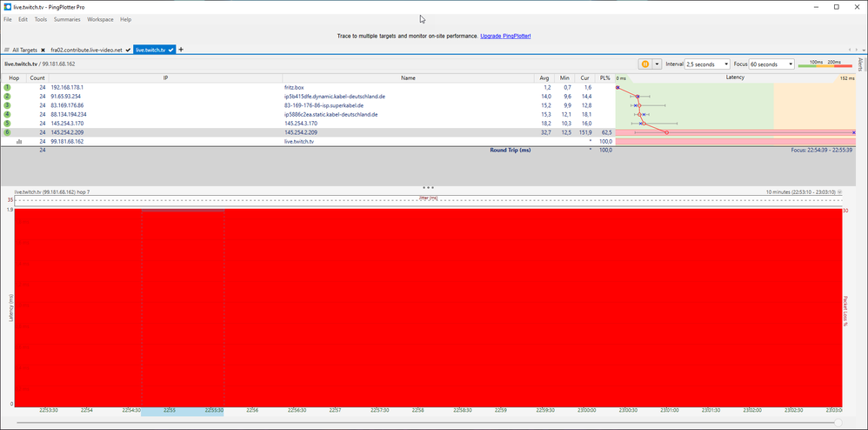This screenshot has width=868, height=430.
Task: Select the IP 91.65.93.254
Action: [65, 97]
